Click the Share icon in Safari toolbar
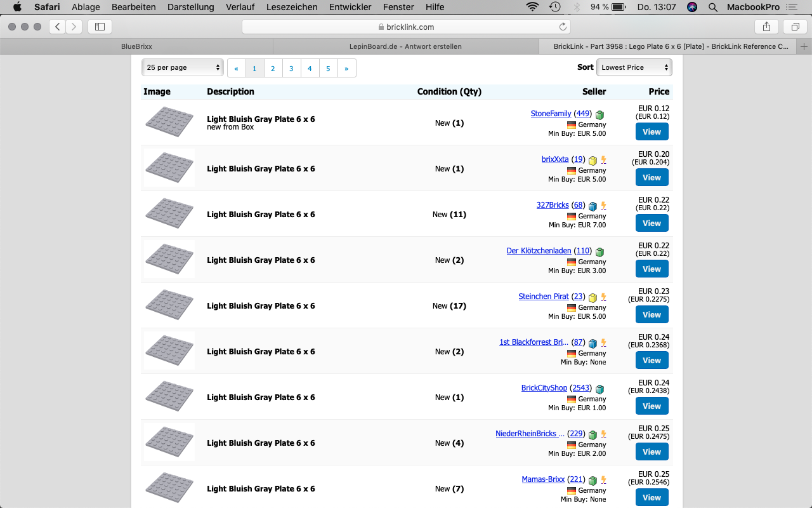This screenshot has height=508, width=812. (x=766, y=27)
